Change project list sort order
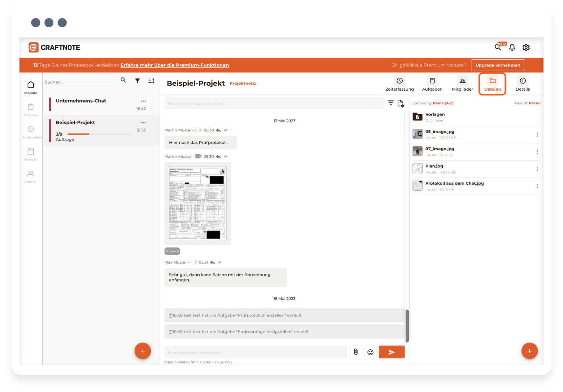The image size is (563, 392). 151,81
